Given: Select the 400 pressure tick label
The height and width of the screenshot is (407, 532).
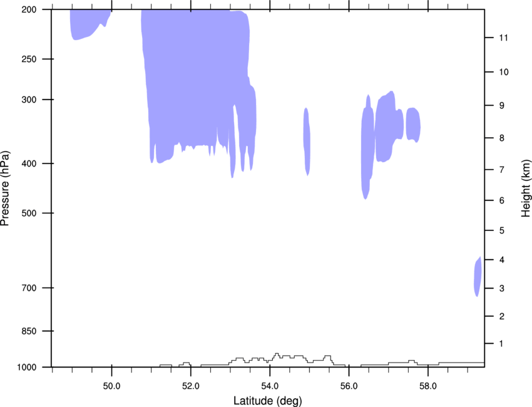Looking at the screenshot, I should pos(29,163).
